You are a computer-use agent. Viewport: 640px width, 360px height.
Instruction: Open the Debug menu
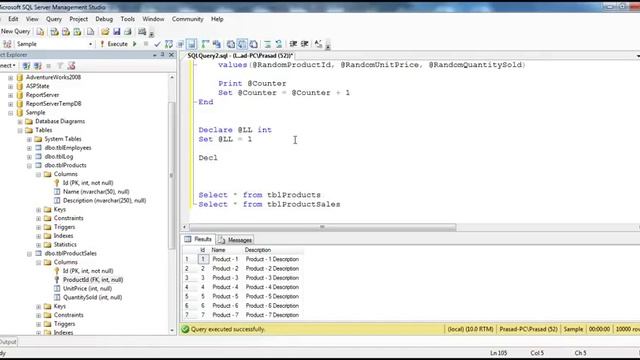(x=104, y=19)
